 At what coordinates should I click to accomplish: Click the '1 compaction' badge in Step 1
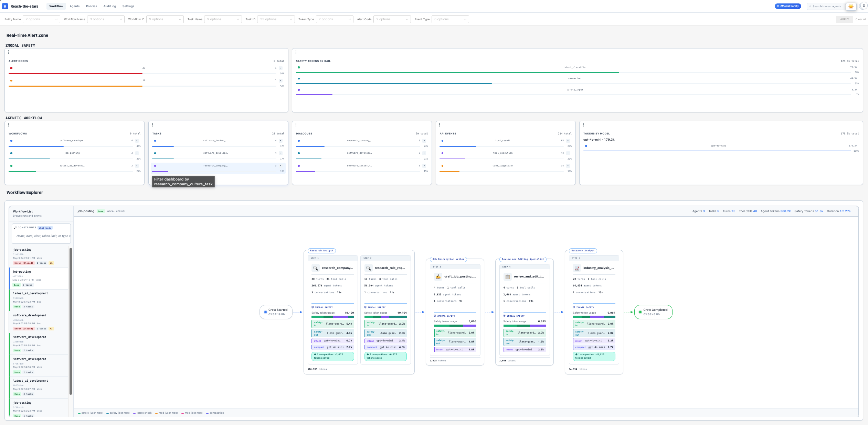point(333,356)
